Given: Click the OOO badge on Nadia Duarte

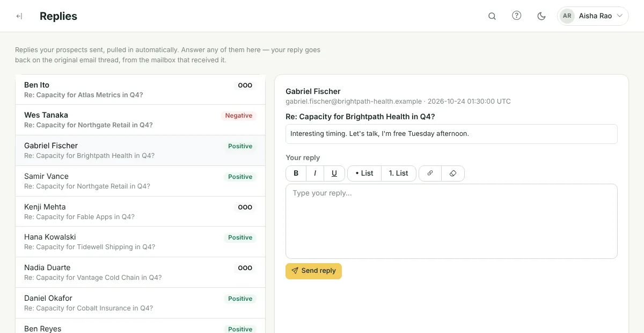Looking at the screenshot, I should pyautogui.click(x=245, y=268).
